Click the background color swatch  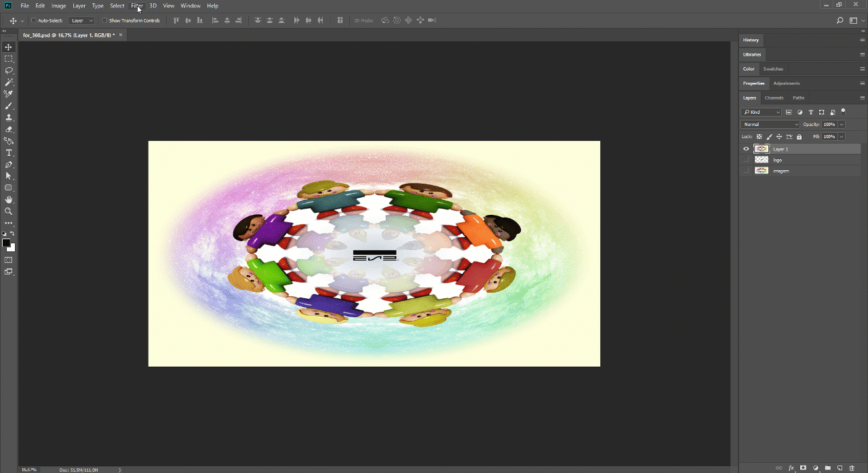tap(12, 248)
